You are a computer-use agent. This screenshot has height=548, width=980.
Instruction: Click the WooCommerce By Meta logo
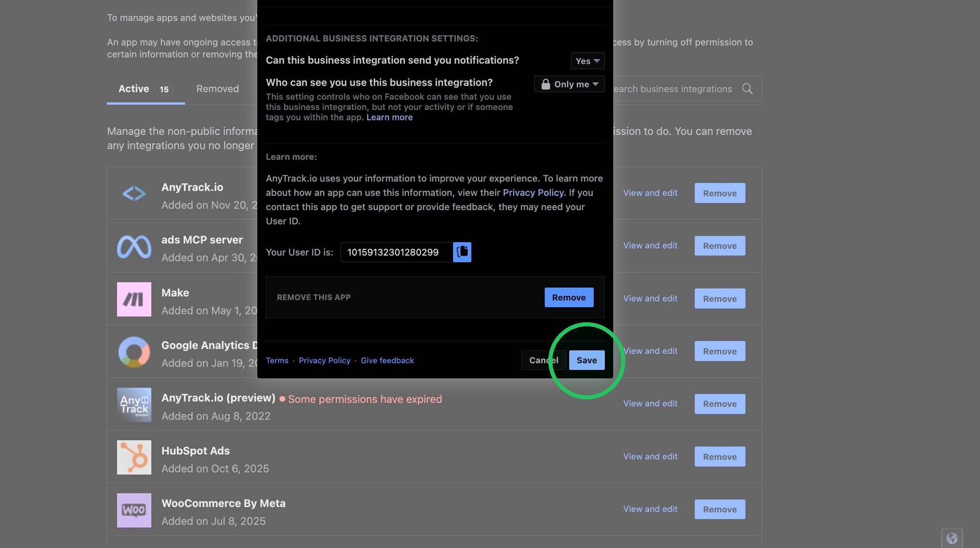(134, 510)
